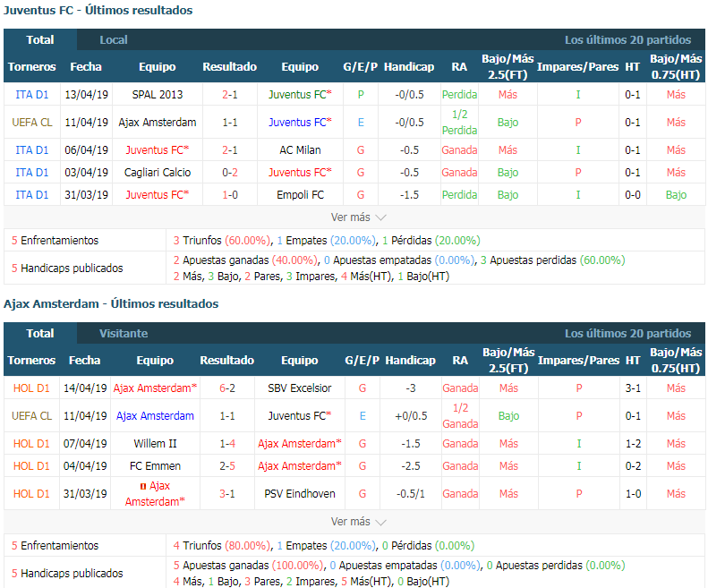Click the red card icon beside Ajax Amsterdam
Viewport: 708px width, 588px height.
point(143,486)
